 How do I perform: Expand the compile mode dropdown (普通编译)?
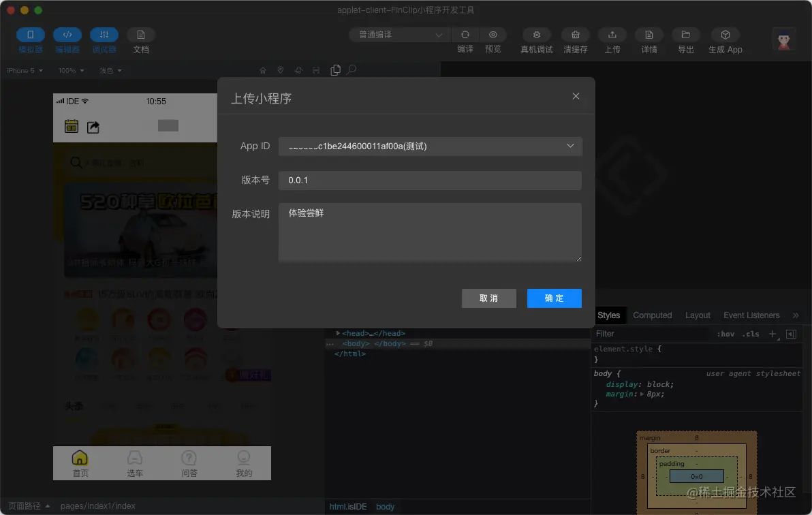[399, 35]
